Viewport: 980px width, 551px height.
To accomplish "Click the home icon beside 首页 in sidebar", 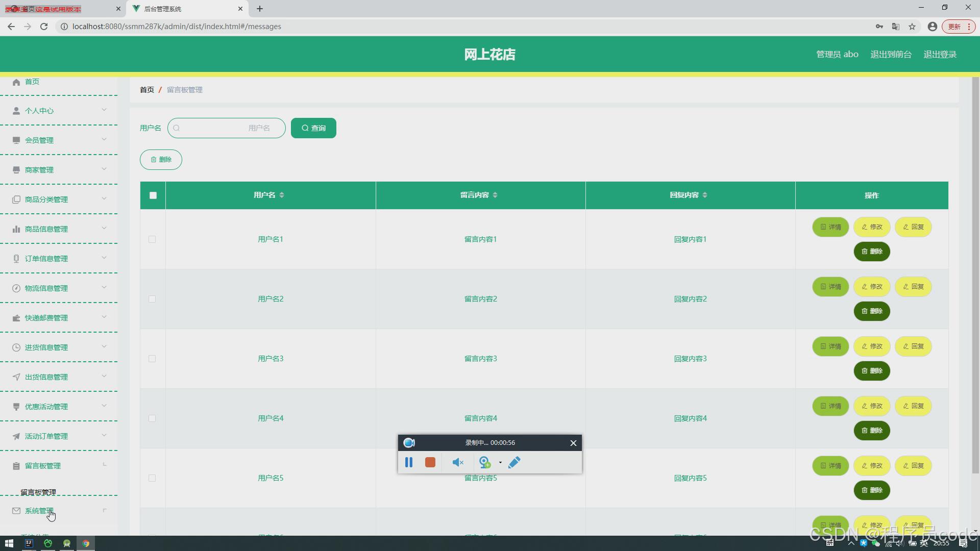I will pos(16,82).
